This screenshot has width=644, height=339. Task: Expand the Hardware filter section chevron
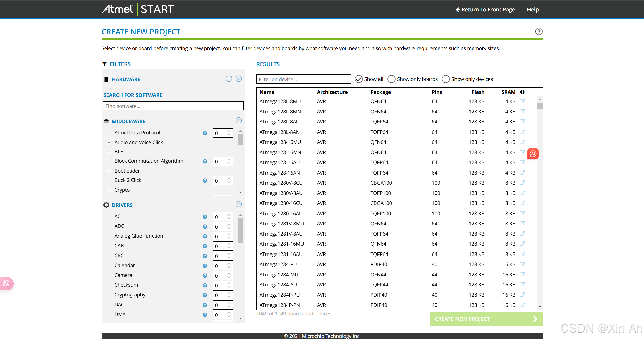pos(239,79)
